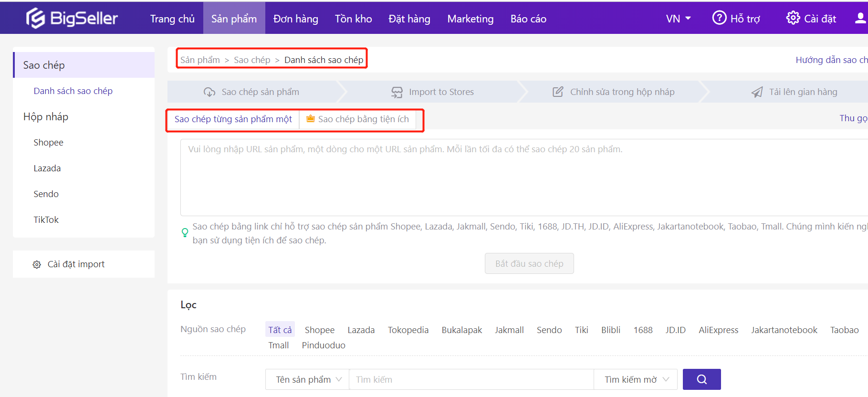Open Cài đặt gear icon in header
This screenshot has height=397, width=868.
coord(793,18)
